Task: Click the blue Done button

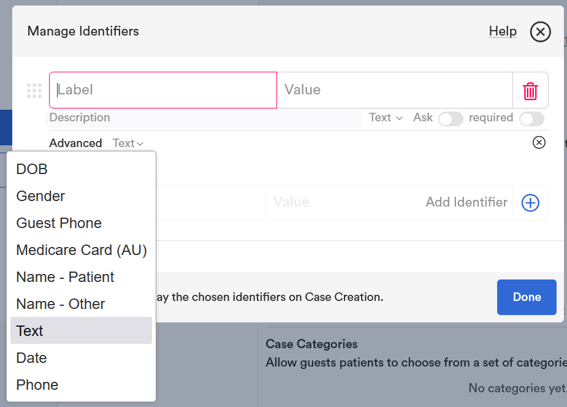Action: 526,297
